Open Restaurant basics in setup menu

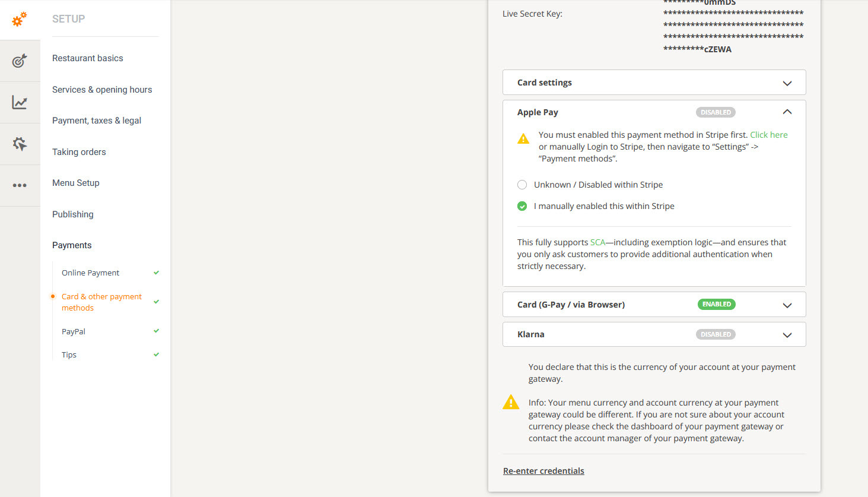click(x=88, y=58)
